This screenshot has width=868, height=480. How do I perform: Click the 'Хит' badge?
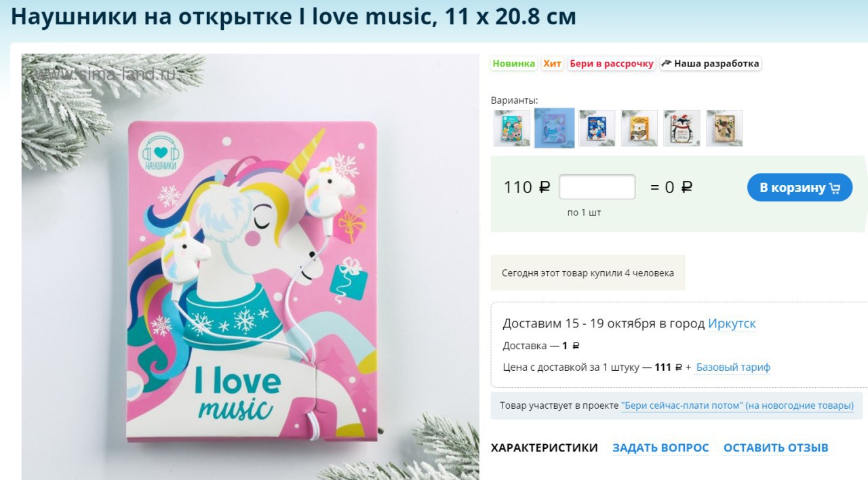tap(552, 64)
